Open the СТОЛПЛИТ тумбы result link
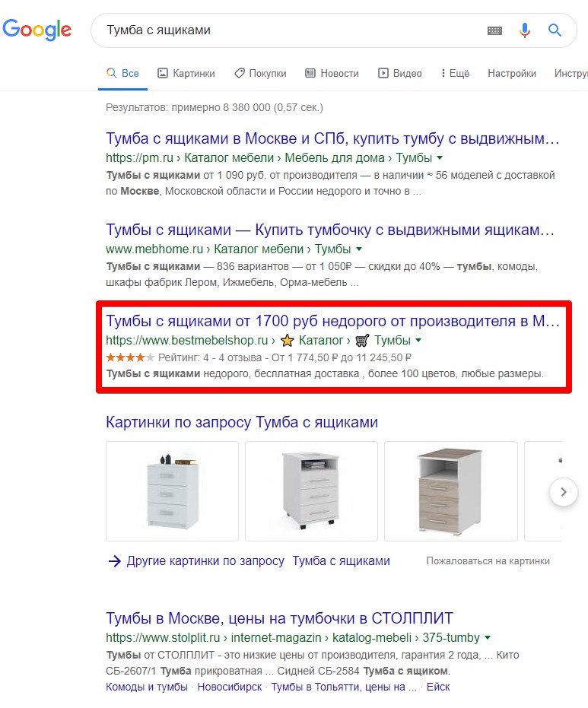The image size is (588, 708). [x=279, y=618]
